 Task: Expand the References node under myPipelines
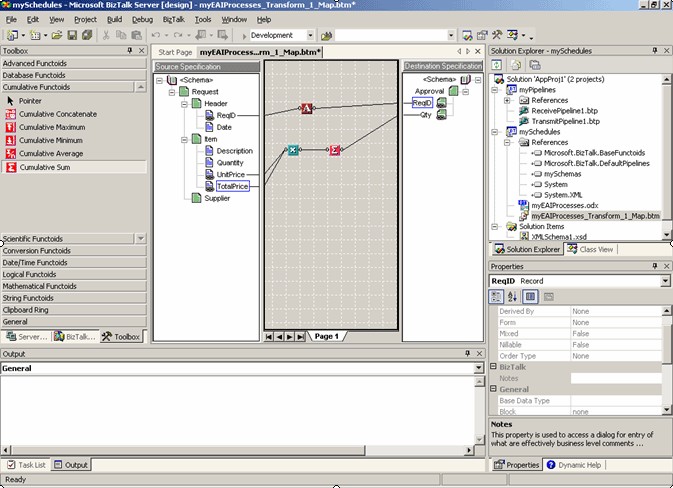point(507,100)
